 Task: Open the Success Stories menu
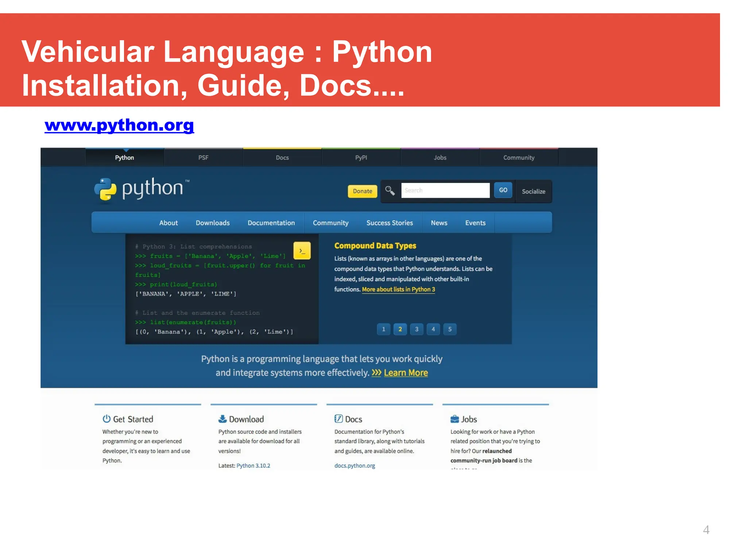390,223
